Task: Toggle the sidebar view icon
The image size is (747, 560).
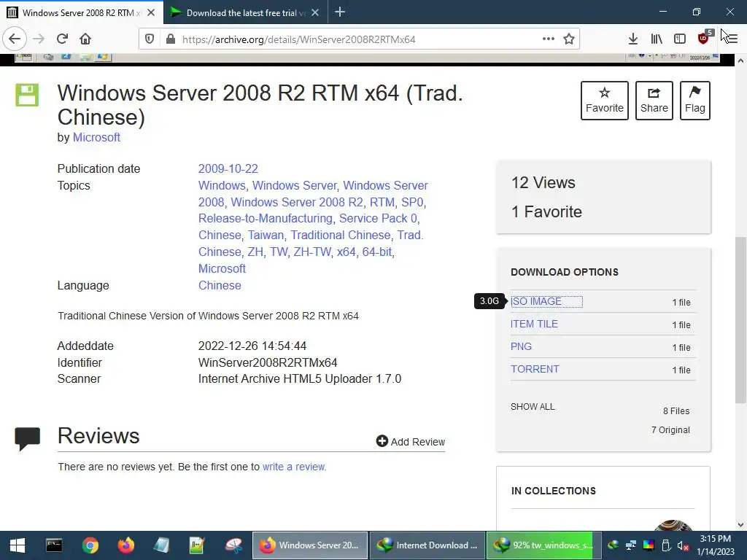Action: (680, 39)
